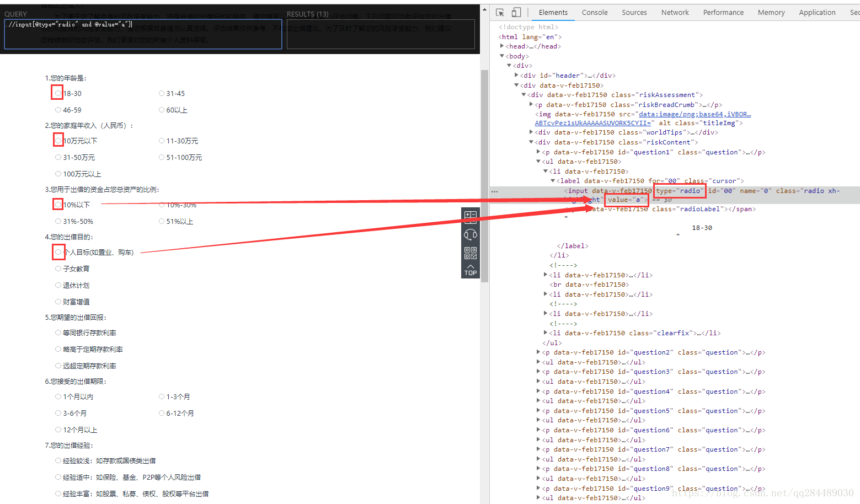This screenshot has width=860, height=504.
Task: Choose the 51%以上 asset ratio radio
Action: click(162, 221)
